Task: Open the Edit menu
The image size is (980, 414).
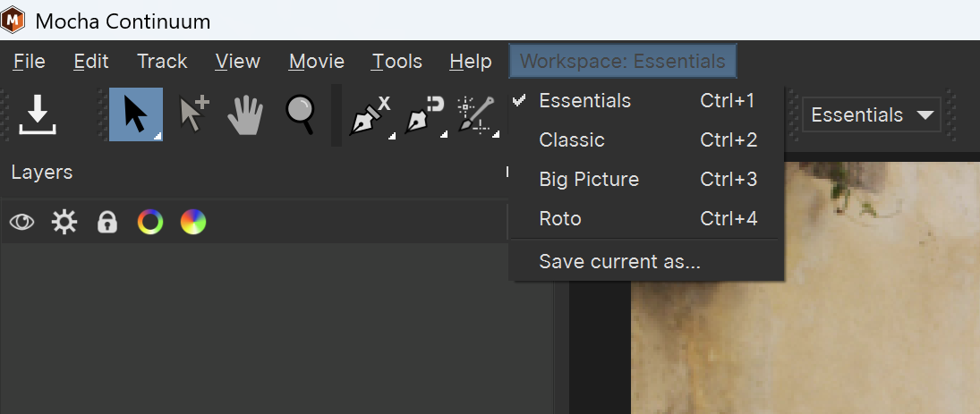Action: point(91,61)
